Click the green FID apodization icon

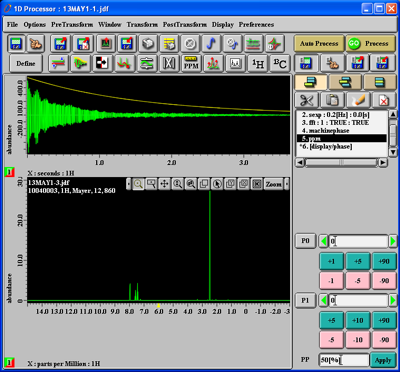[80, 63]
